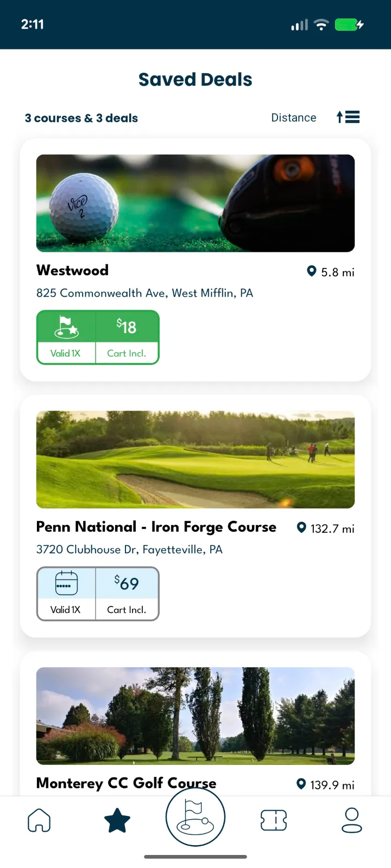Open Penn National - Iron Forge Course title
Screen dimensions: 391x868
click(156, 527)
